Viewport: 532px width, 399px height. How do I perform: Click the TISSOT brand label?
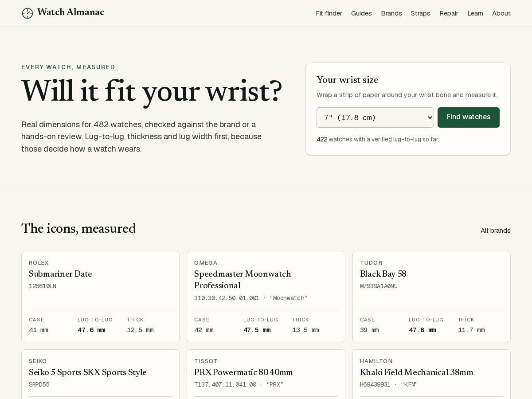206,361
